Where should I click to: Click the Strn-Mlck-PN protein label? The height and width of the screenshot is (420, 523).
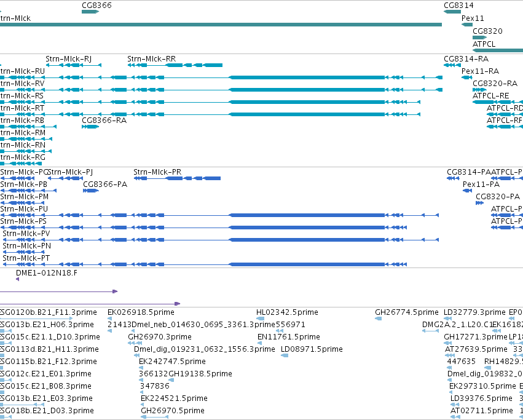click(26, 246)
